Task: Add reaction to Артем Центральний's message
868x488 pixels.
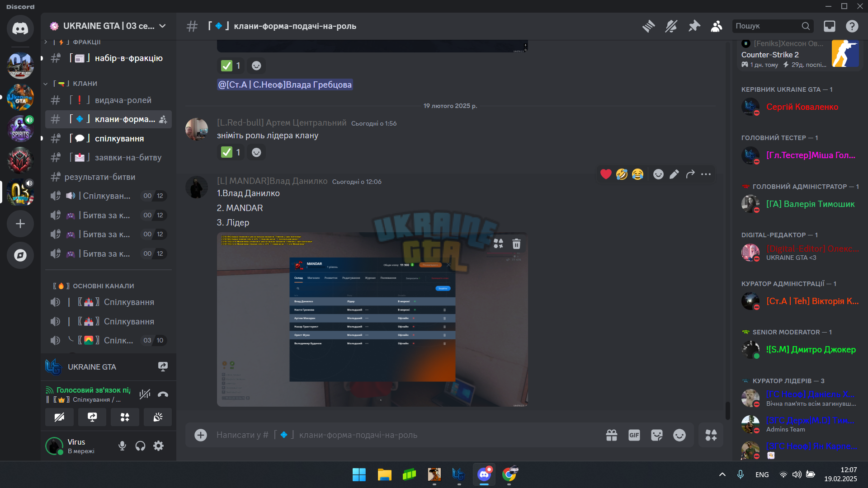Action: tap(256, 153)
